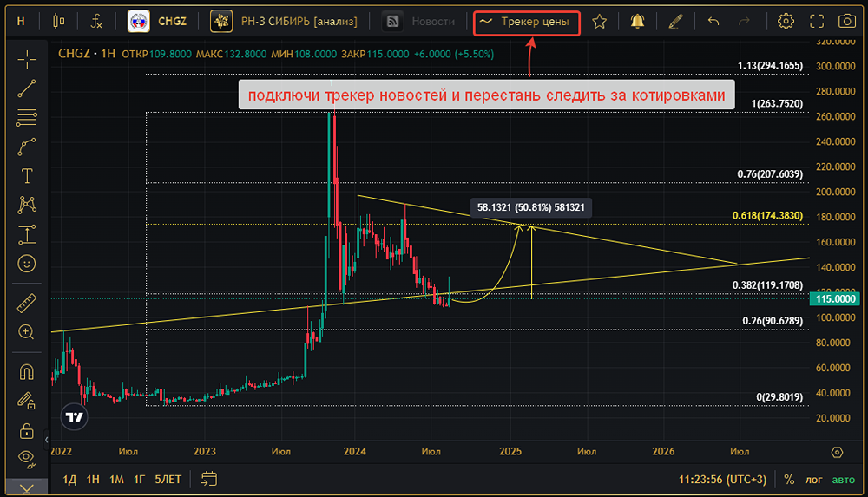Select the 0.382(119.1708) Fibonacci level

(768, 285)
